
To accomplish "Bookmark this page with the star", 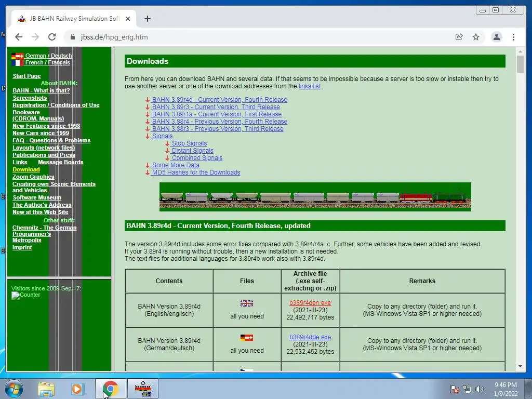I will 476,37.
